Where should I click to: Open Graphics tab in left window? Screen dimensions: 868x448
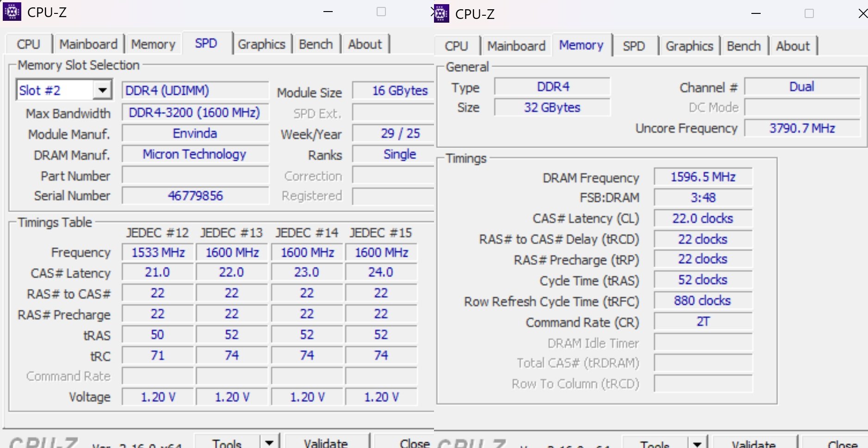(261, 44)
